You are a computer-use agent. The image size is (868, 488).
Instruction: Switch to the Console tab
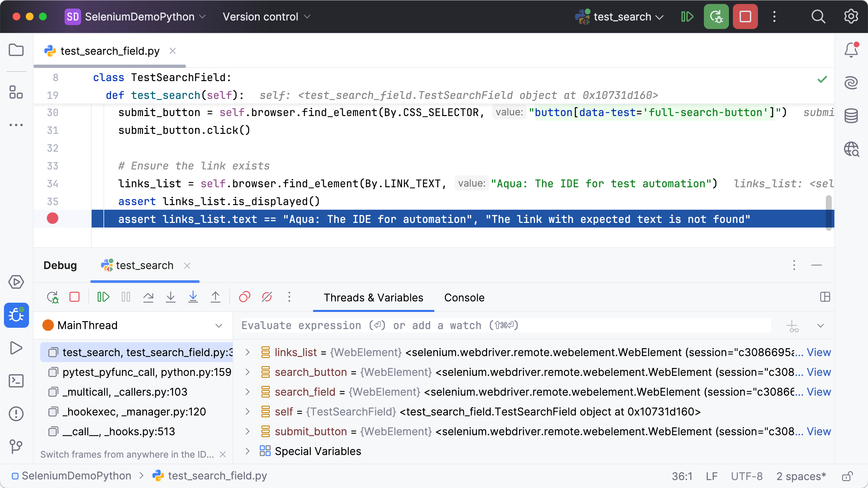[x=464, y=297]
